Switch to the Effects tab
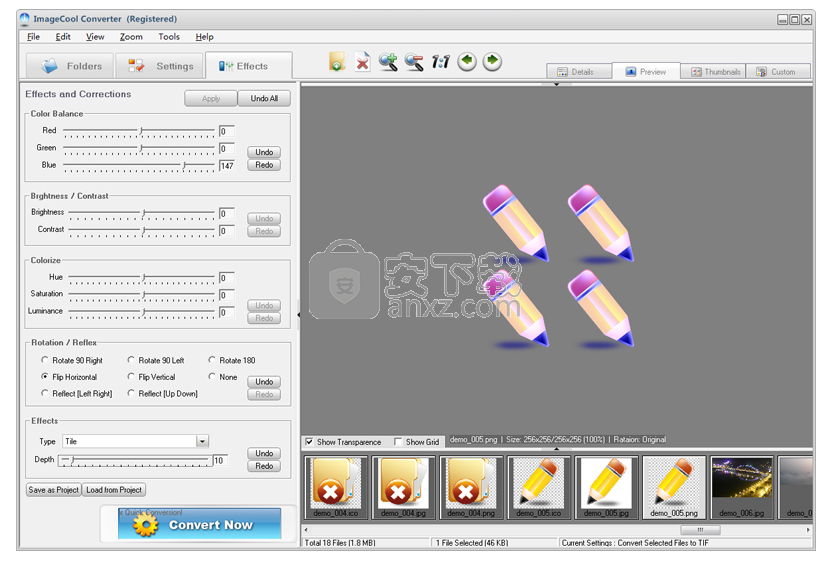 pos(249,66)
